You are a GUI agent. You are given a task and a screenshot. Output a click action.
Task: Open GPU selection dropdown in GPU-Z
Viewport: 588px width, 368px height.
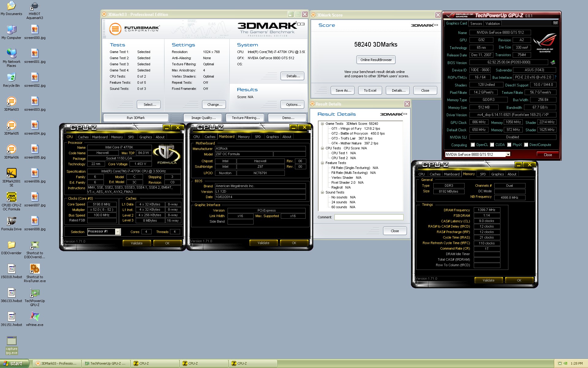[x=508, y=155]
